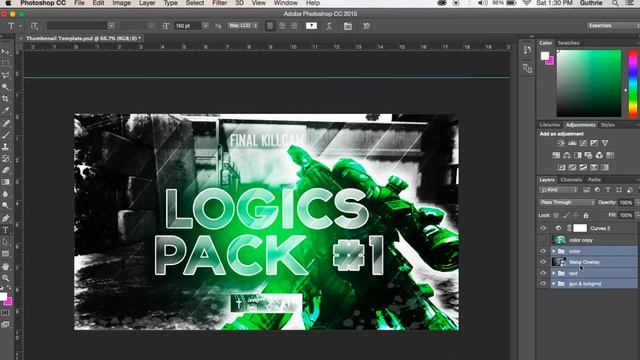Expand the color layer group
This screenshot has width=640, height=360.
click(553, 251)
